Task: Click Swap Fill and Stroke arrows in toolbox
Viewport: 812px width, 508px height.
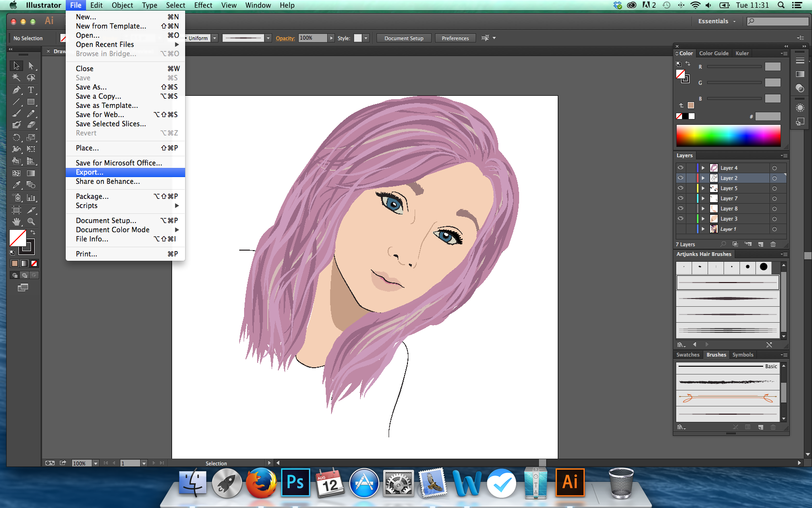Action: [x=33, y=232]
